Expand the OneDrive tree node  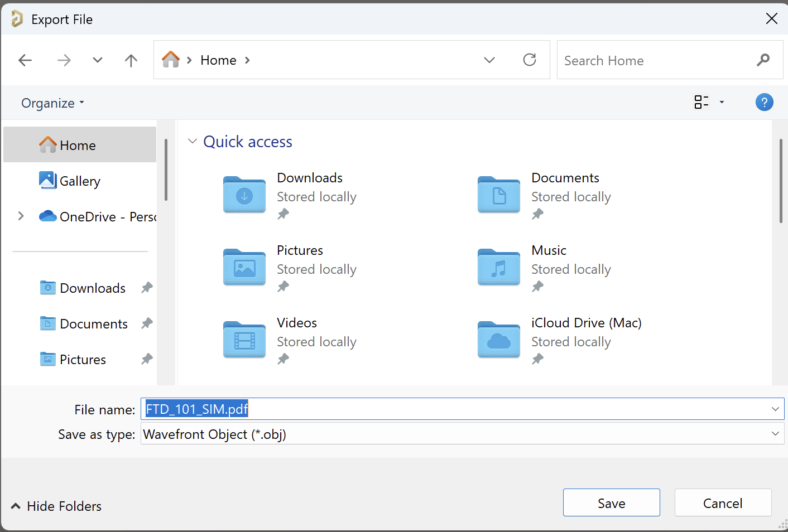(x=21, y=216)
